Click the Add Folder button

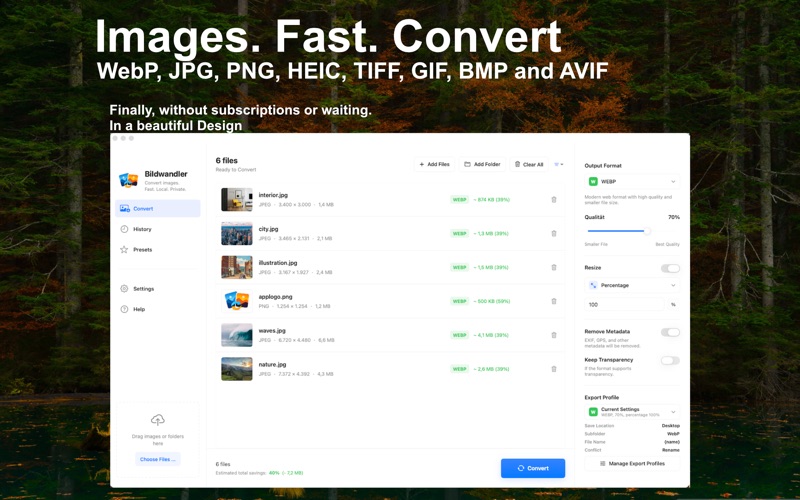coord(482,164)
